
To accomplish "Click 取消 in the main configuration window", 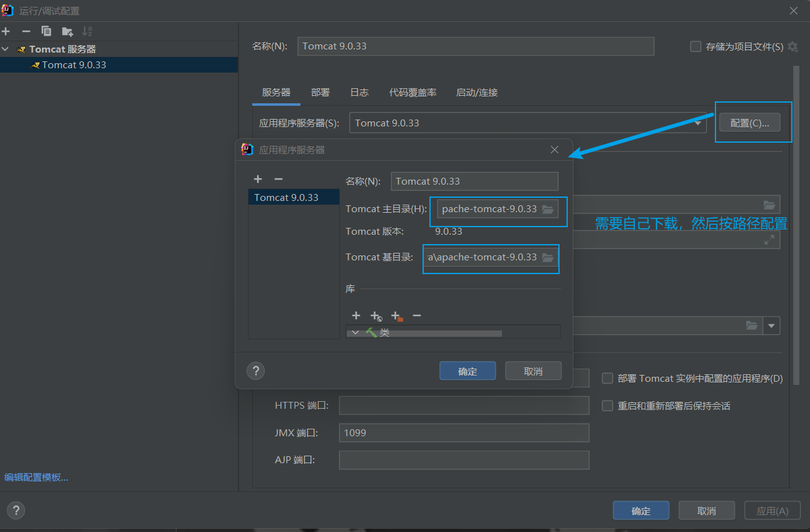I will click(x=707, y=511).
